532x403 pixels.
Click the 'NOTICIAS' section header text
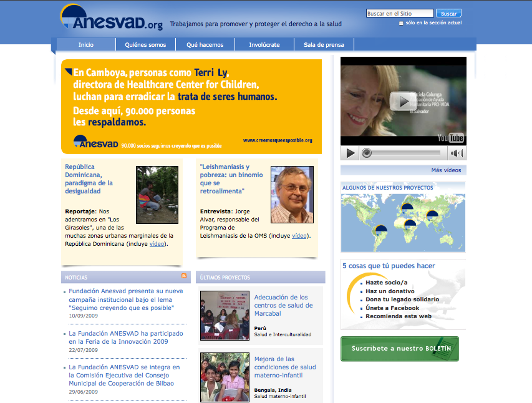(x=76, y=278)
